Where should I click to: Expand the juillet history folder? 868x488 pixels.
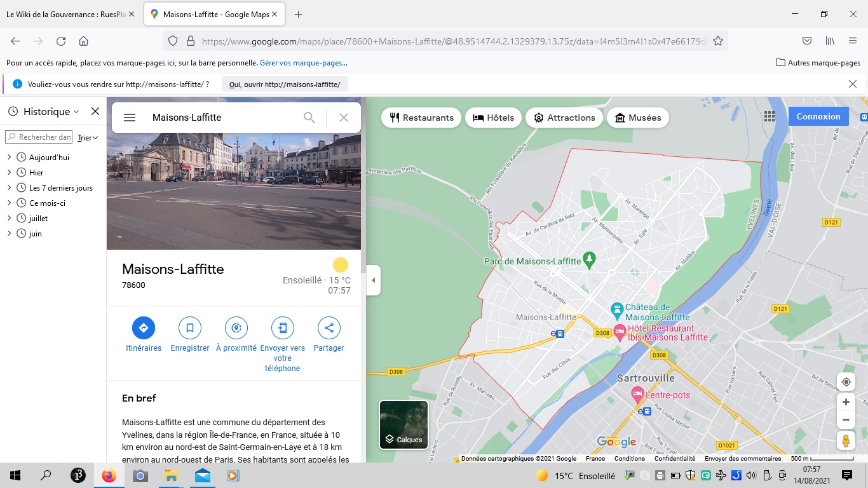(10, 219)
